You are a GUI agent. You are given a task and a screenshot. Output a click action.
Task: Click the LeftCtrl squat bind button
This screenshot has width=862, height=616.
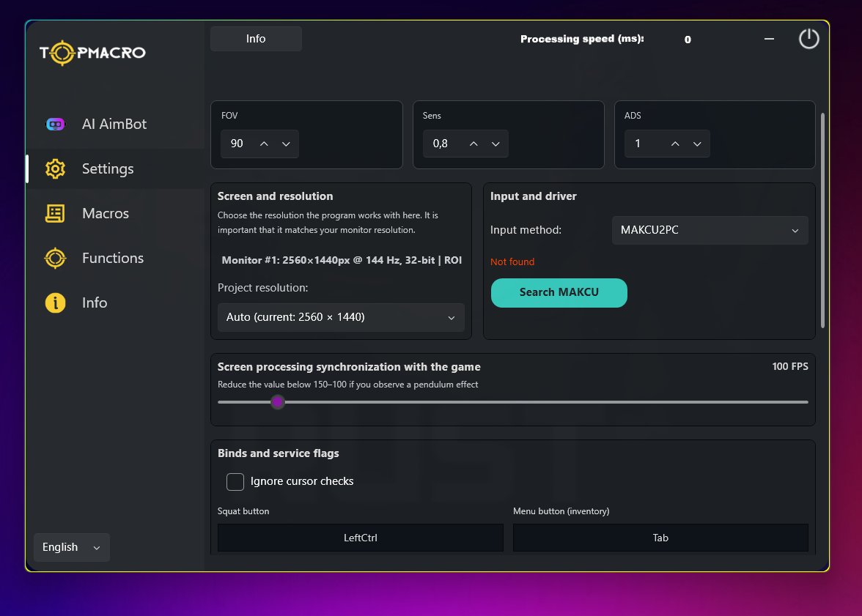pos(360,538)
